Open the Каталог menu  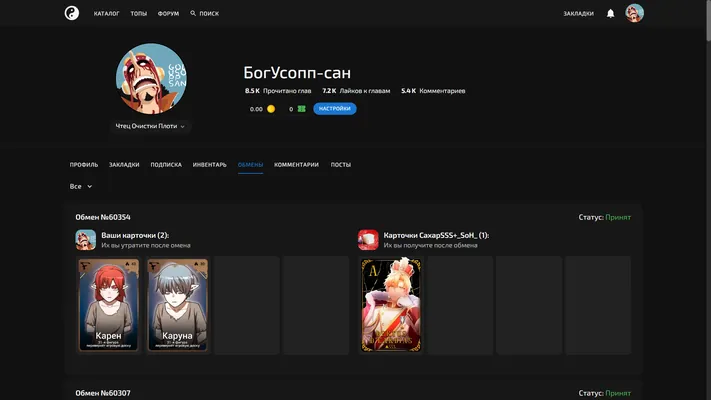coord(107,14)
